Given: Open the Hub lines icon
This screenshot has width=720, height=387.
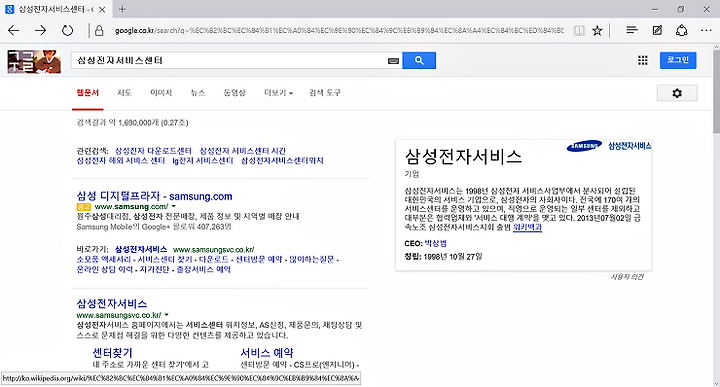Looking at the screenshot, I should click(632, 30).
